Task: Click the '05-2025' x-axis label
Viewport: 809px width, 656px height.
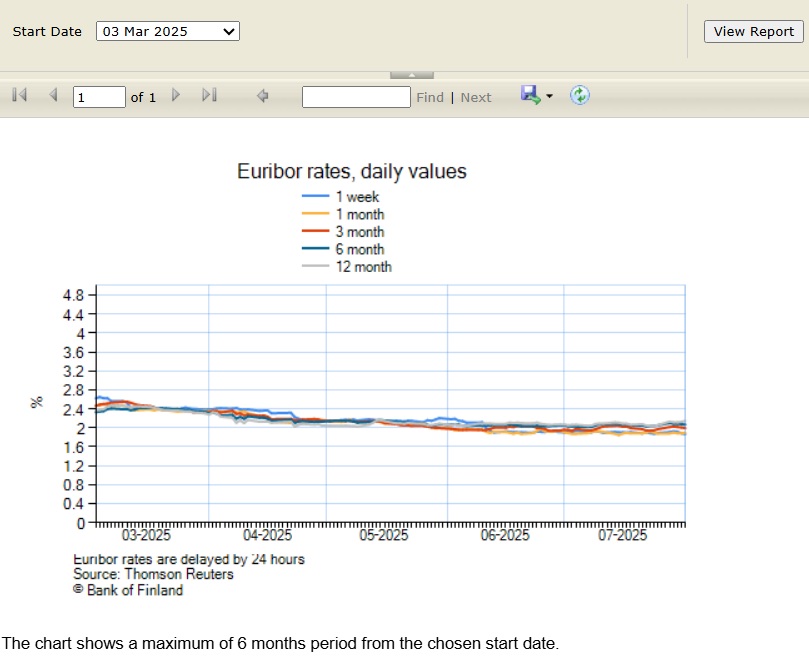Action: coord(383,535)
